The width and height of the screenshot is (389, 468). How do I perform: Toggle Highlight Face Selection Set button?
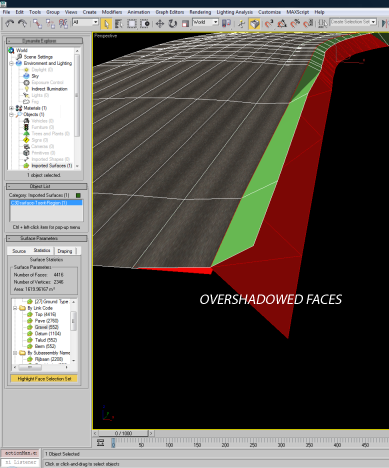pyautogui.click(x=44, y=379)
